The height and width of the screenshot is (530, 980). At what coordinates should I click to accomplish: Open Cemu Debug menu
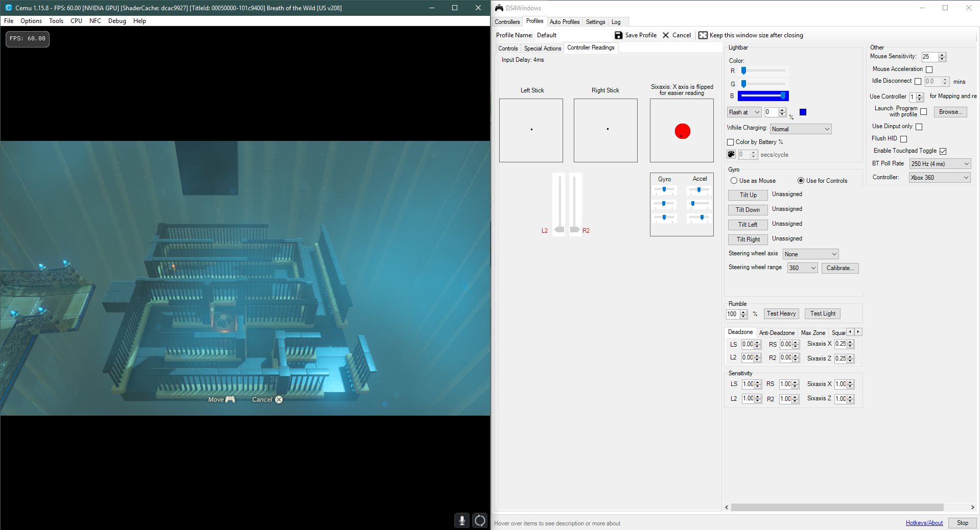pyautogui.click(x=117, y=21)
